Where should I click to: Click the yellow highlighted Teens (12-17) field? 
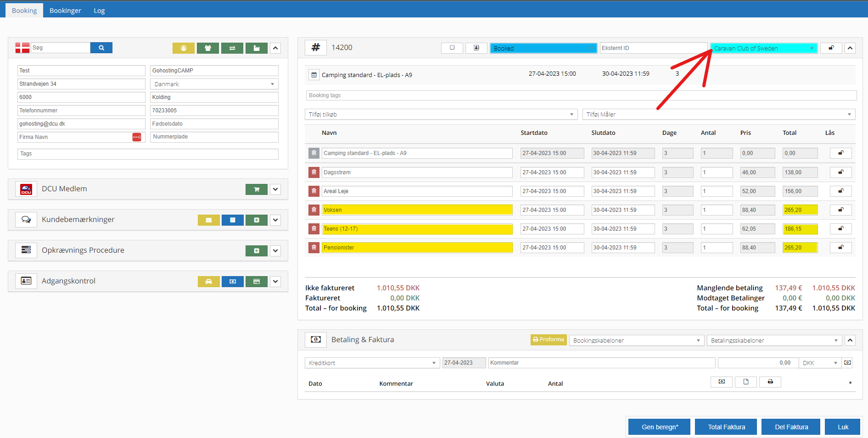click(417, 229)
